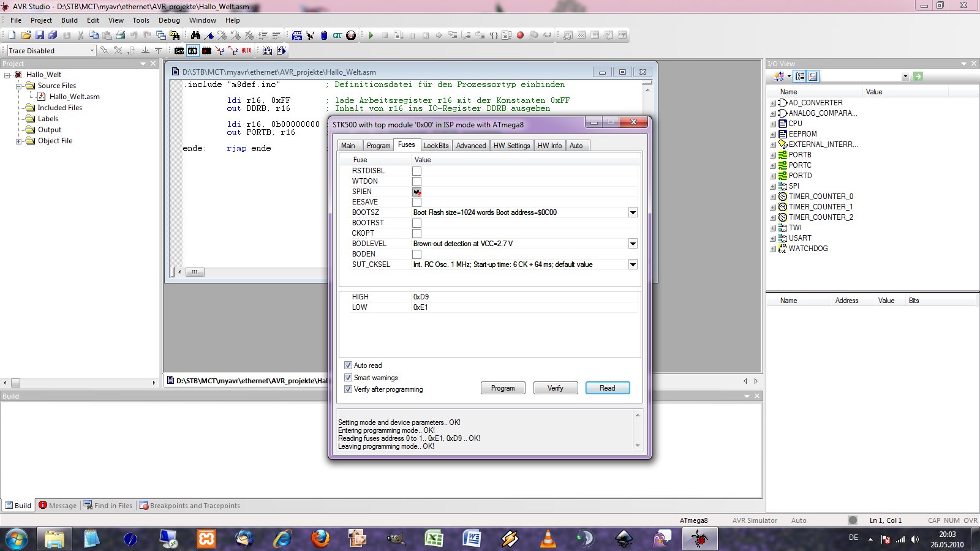Start debugging with green play icon

[371, 36]
